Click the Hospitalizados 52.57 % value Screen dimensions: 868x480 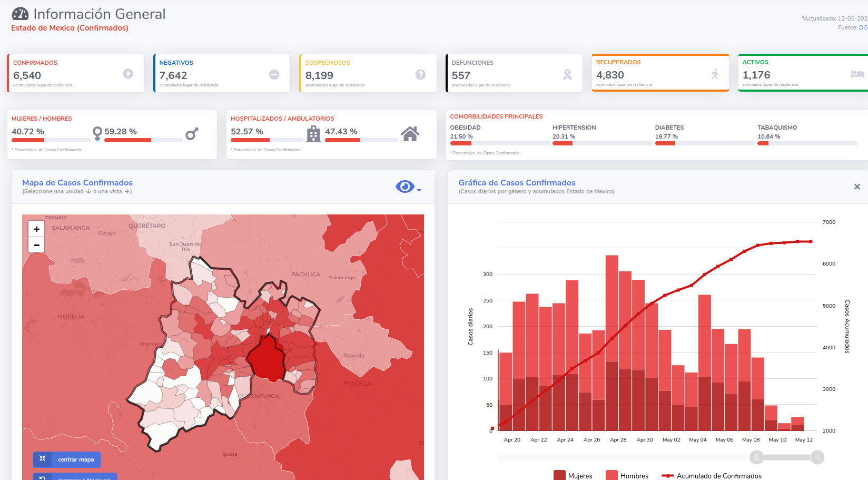247,132
